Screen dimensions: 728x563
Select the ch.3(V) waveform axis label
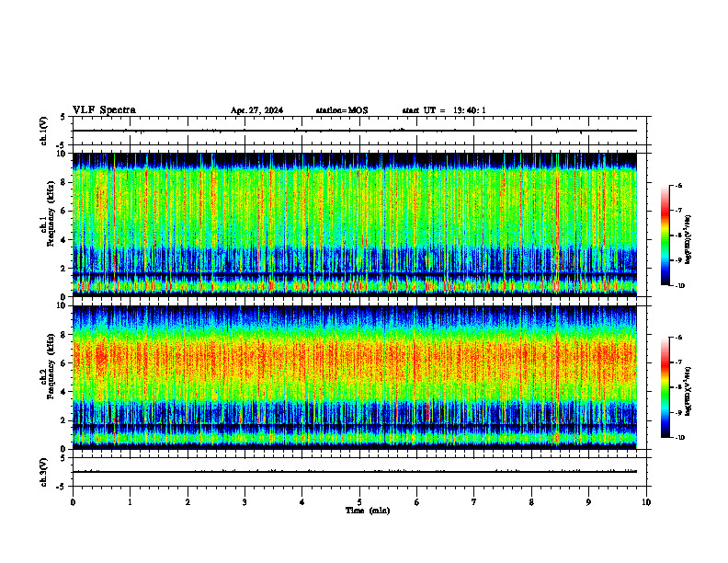[44, 472]
